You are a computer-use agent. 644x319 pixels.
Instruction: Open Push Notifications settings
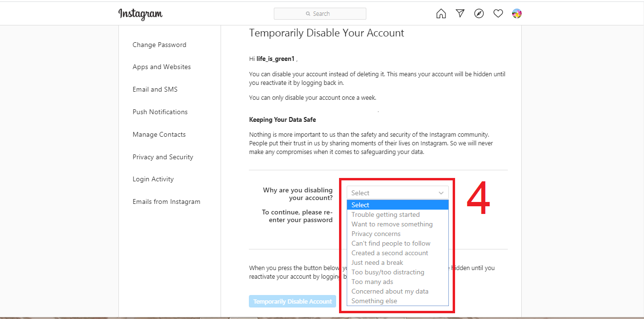160,112
